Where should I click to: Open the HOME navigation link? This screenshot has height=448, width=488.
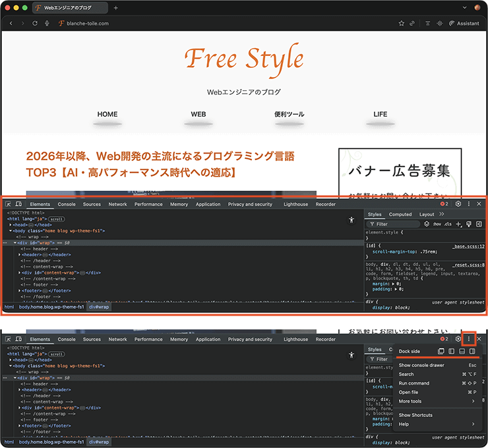click(x=107, y=114)
